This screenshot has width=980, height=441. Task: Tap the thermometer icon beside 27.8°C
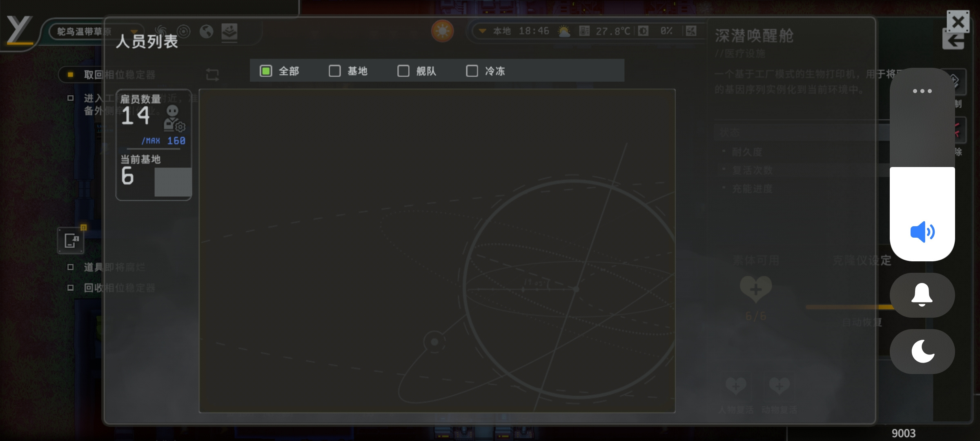tap(584, 31)
